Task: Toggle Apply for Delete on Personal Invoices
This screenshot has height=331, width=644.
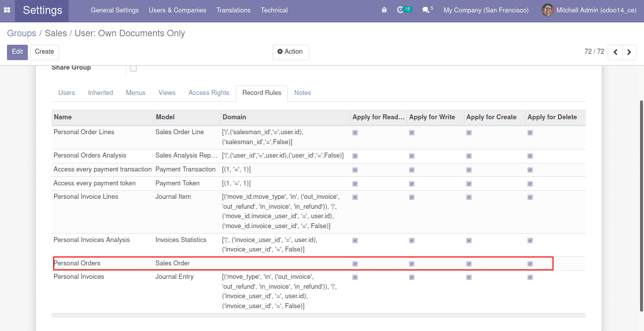Action: 530,277
